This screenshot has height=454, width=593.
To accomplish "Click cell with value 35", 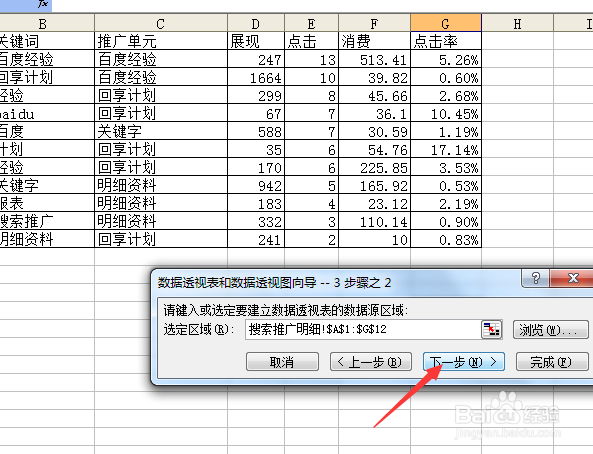I will 256,149.
